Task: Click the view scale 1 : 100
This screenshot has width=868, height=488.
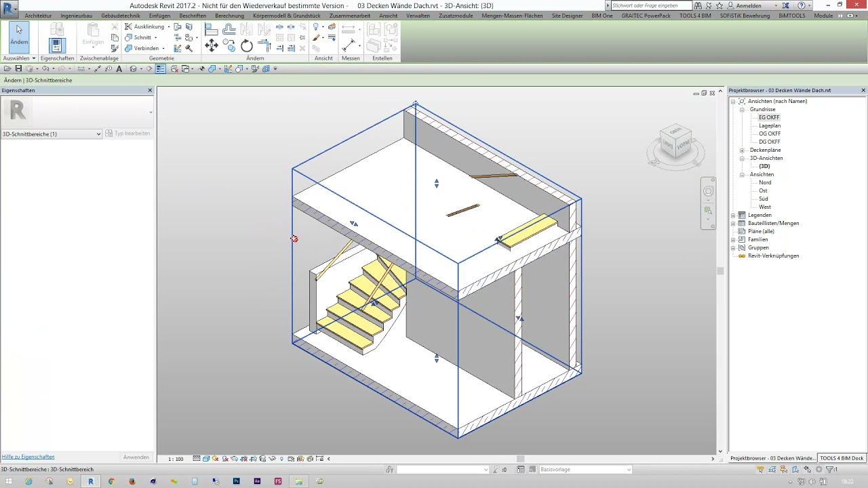Action: point(176,459)
